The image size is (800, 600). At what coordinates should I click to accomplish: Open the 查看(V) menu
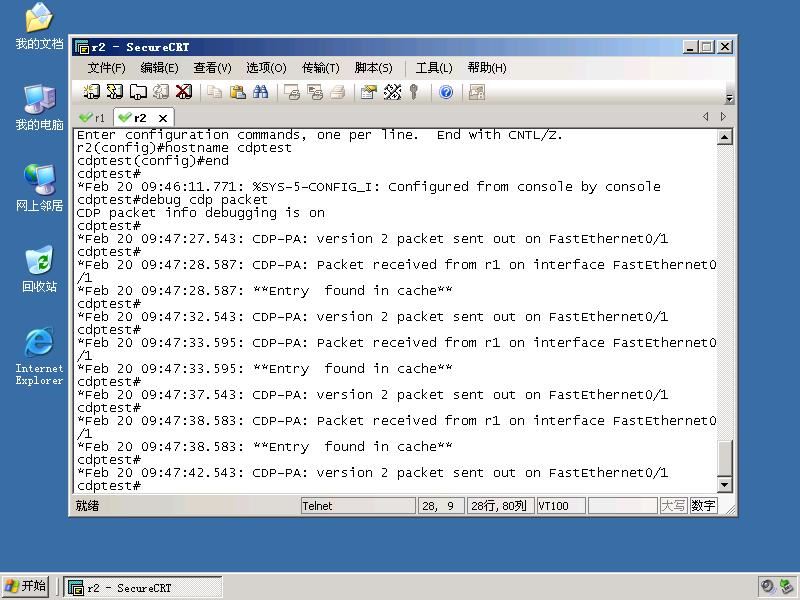(212, 68)
